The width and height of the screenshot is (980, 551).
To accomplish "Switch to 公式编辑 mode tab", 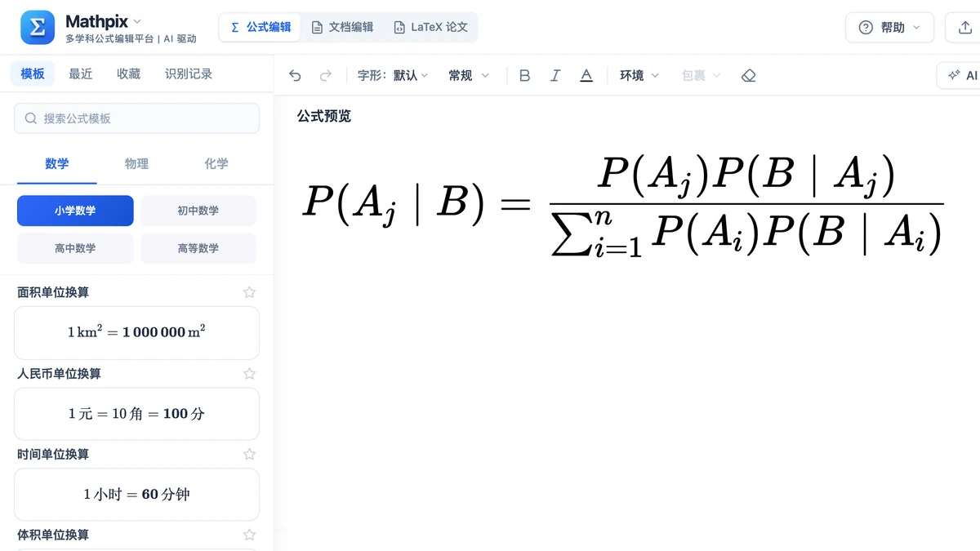I will pyautogui.click(x=261, y=27).
